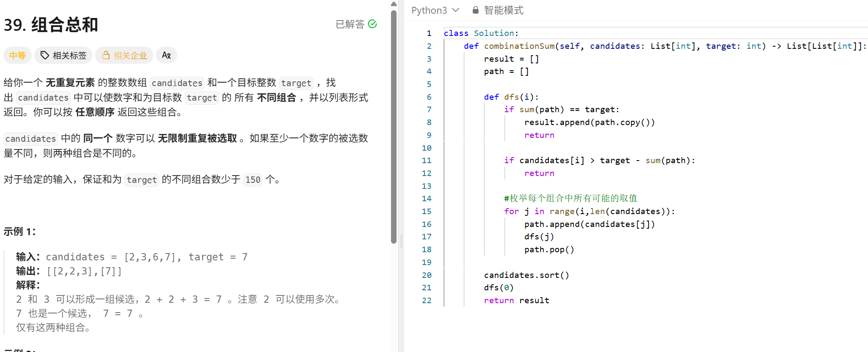The width and height of the screenshot is (868, 352).
Task: Toggle 智能模式 smart mode
Action: click(x=498, y=10)
